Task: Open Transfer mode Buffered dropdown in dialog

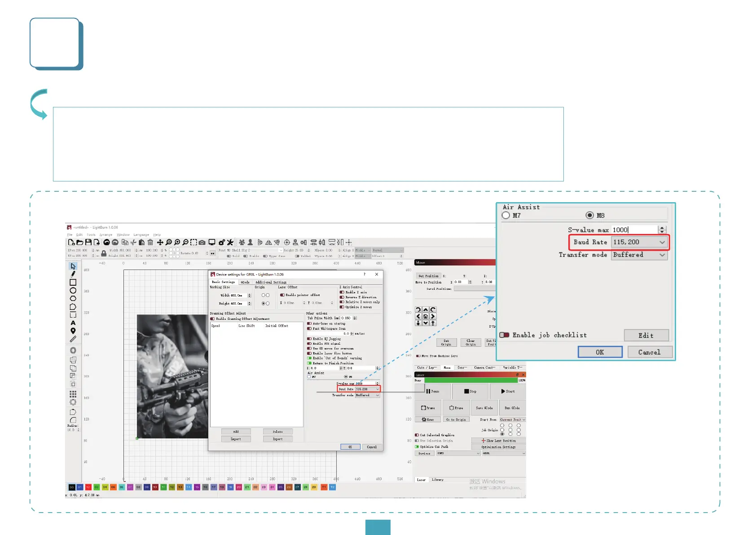Action: click(x=368, y=395)
